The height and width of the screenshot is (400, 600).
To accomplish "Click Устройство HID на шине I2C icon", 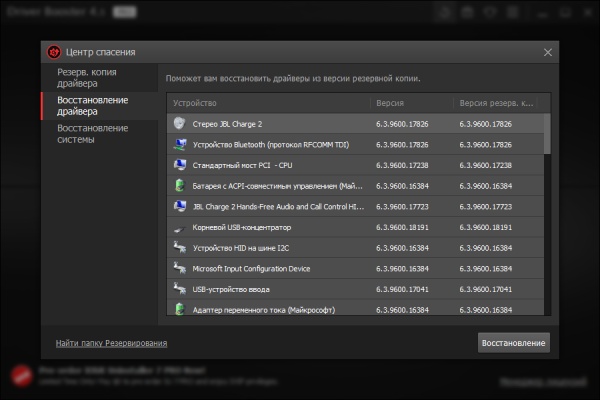I will tap(179, 248).
